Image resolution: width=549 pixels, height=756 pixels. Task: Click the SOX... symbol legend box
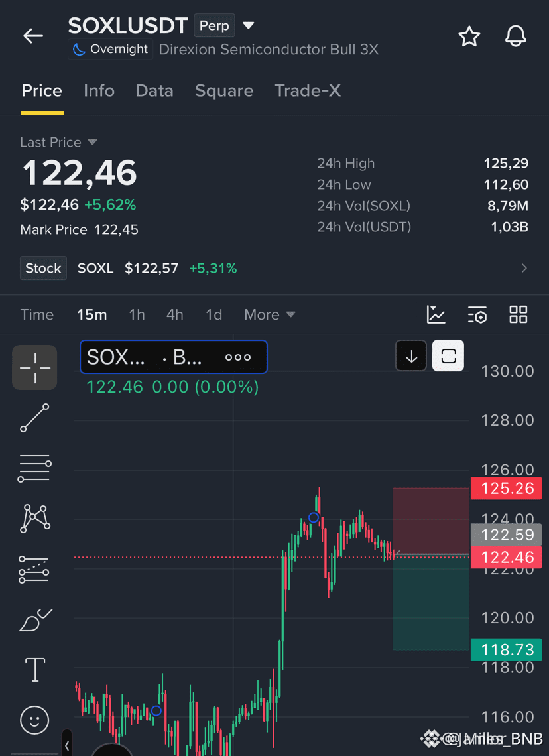click(x=174, y=357)
